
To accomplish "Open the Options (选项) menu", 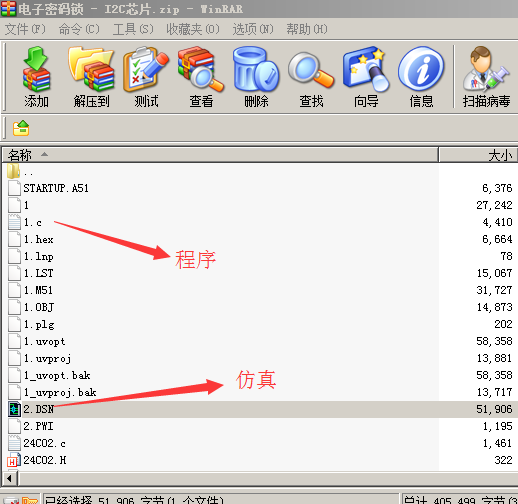I will coord(253,29).
